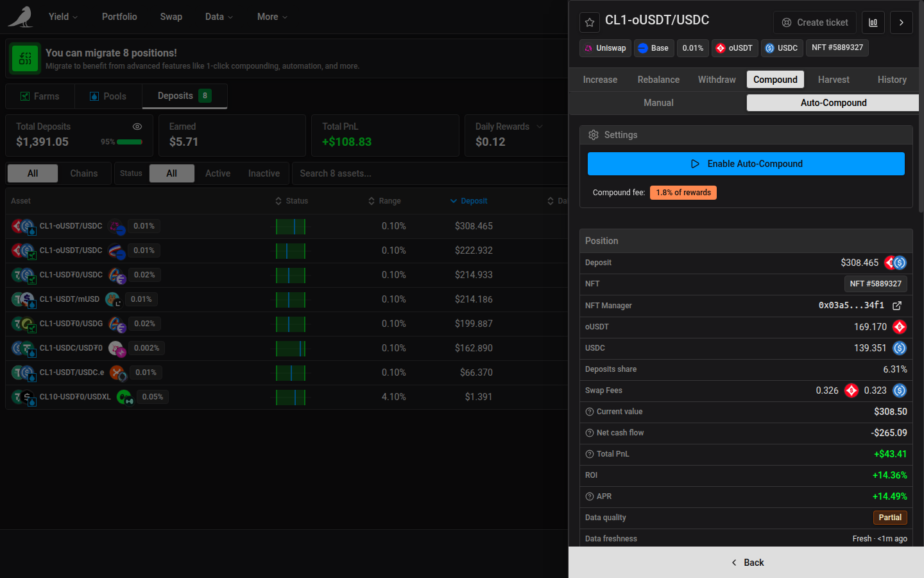Image resolution: width=924 pixels, height=578 pixels.
Task: Click the Settings gear icon
Action: point(594,135)
